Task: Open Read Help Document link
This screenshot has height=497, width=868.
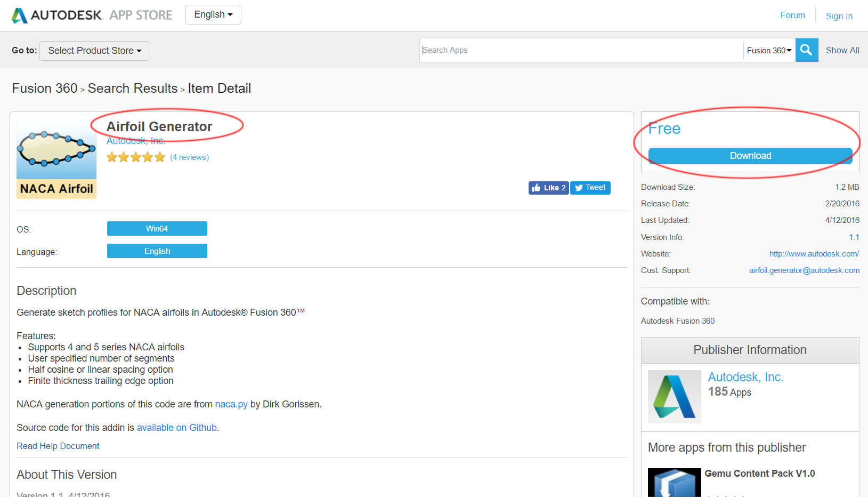Action: [58, 446]
